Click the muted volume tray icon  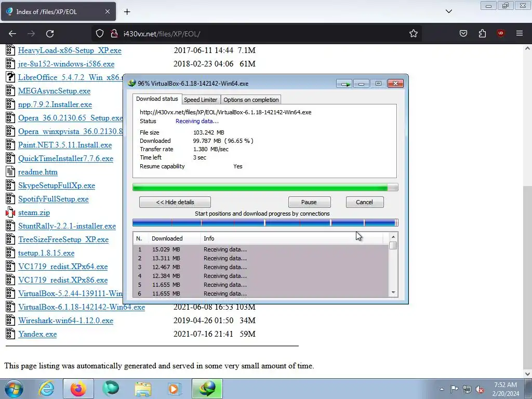(480, 389)
